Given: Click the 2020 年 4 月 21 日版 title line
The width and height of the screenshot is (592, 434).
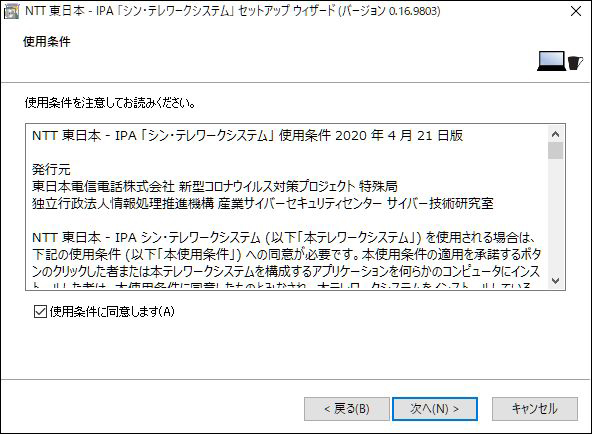Looking at the screenshot, I should pos(247,135).
